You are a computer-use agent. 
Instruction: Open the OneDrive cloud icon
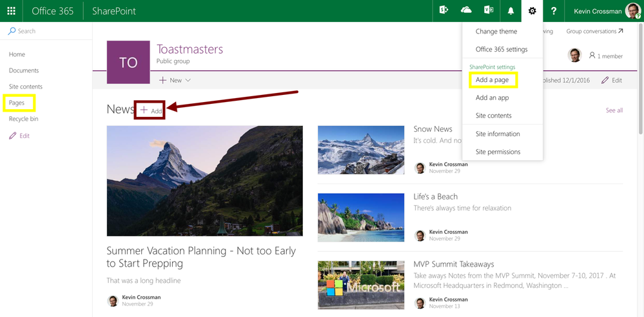466,11
